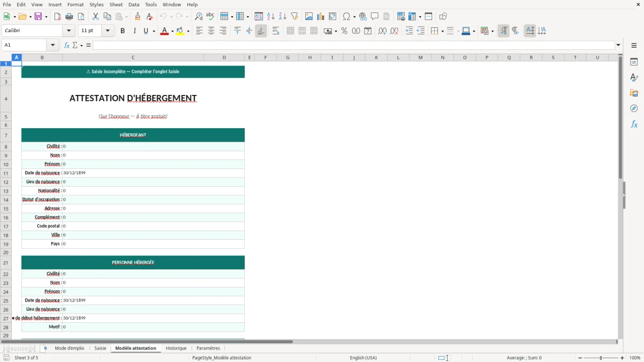The width and height of the screenshot is (644, 362).
Task: Insert a pivot table
Action: [x=333, y=17]
